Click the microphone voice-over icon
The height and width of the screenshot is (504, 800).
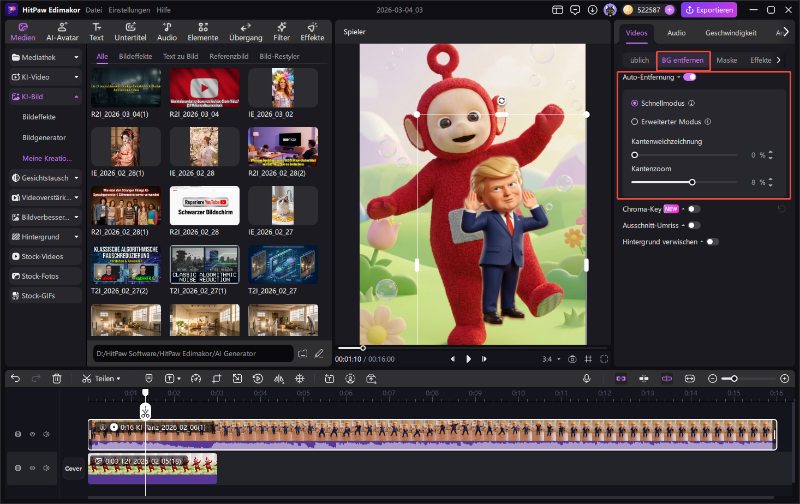[x=587, y=379]
